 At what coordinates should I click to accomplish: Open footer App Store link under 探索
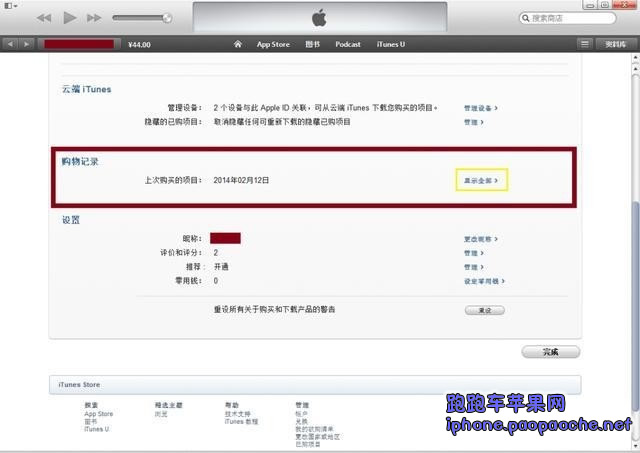click(x=98, y=414)
